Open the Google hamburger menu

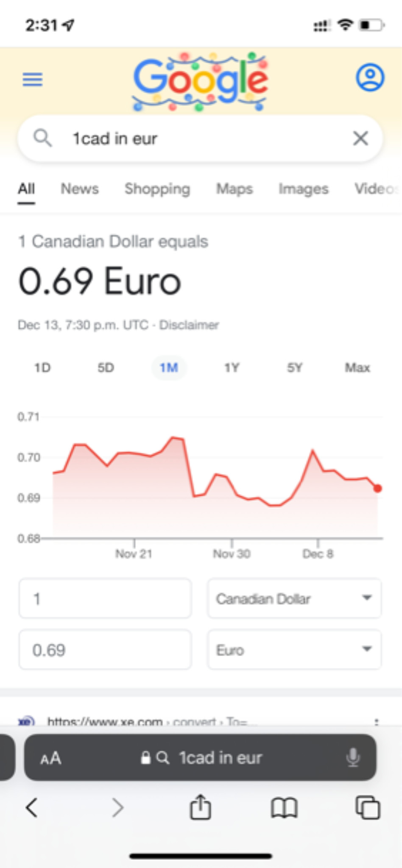coord(32,79)
